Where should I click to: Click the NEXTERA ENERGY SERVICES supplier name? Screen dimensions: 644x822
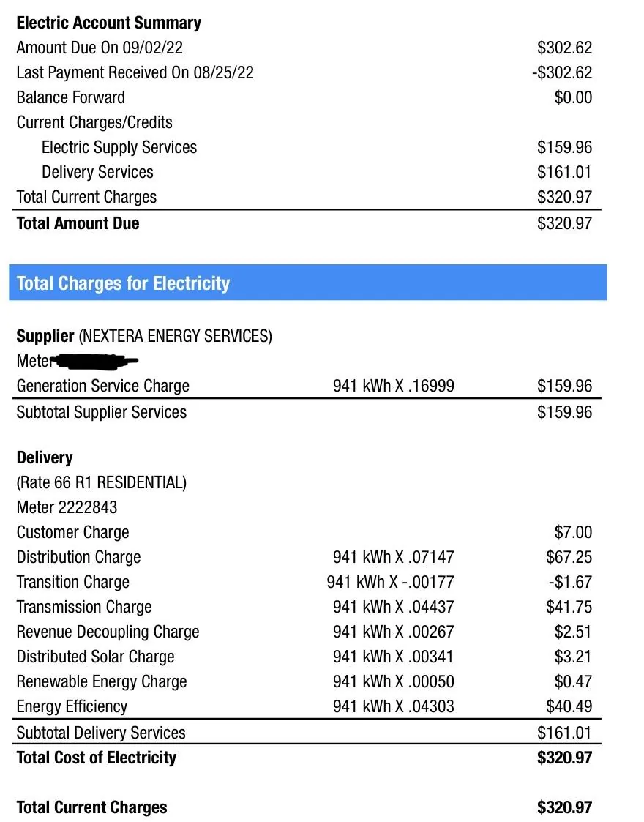[x=175, y=336]
